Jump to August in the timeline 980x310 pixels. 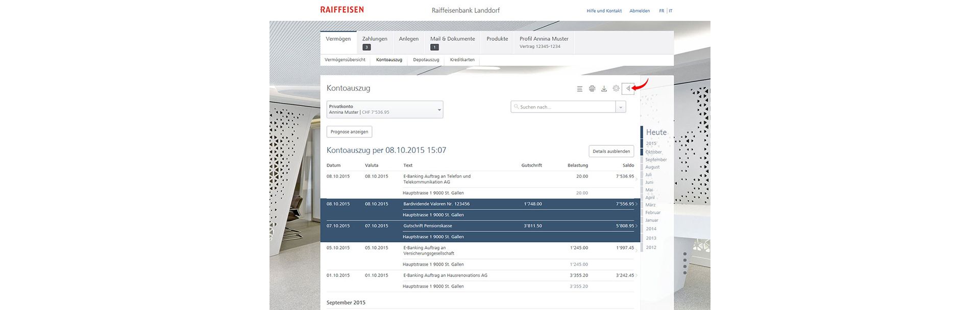pos(652,167)
